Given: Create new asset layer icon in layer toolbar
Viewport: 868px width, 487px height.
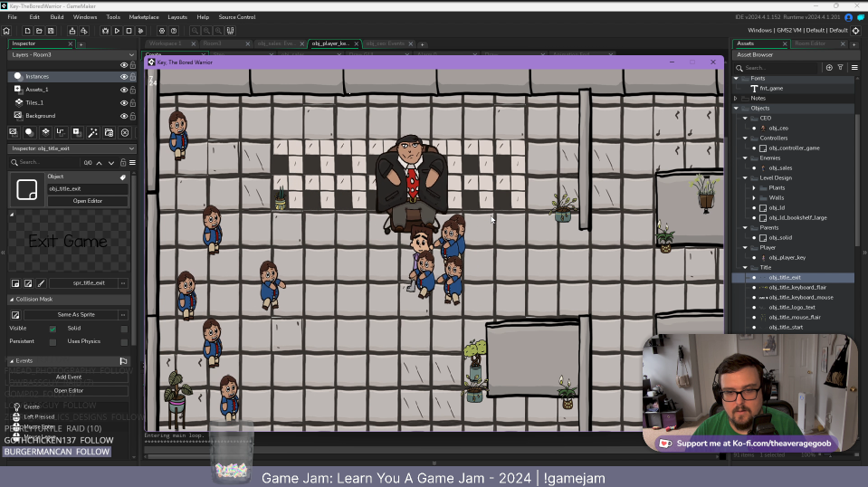Looking at the screenshot, I should point(76,132).
